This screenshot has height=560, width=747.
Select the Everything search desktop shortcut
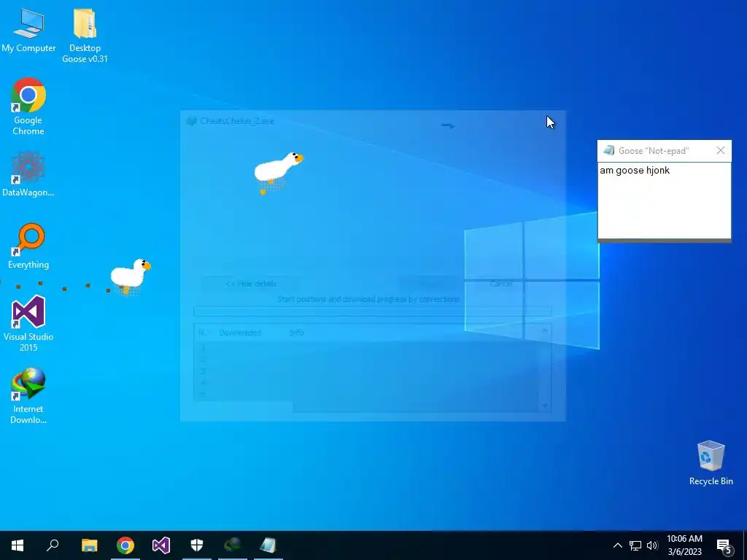(x=28, y=246)
